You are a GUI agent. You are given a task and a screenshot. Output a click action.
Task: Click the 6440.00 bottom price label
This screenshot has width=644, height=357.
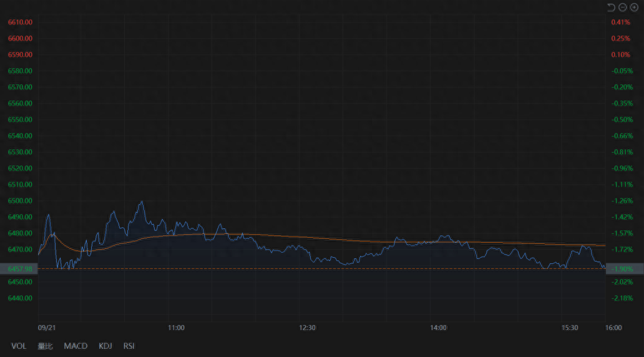20,298
